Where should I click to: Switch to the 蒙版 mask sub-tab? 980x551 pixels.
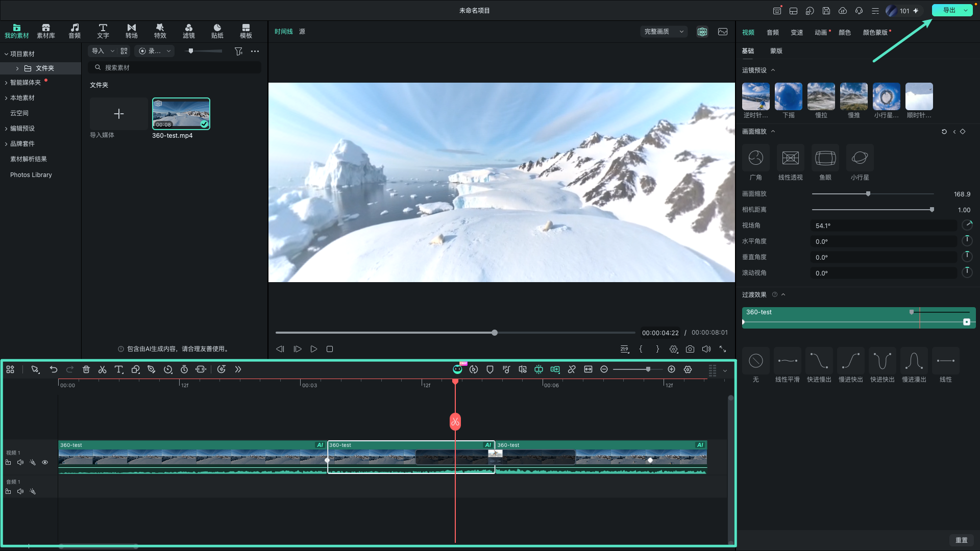click(776, 51)
